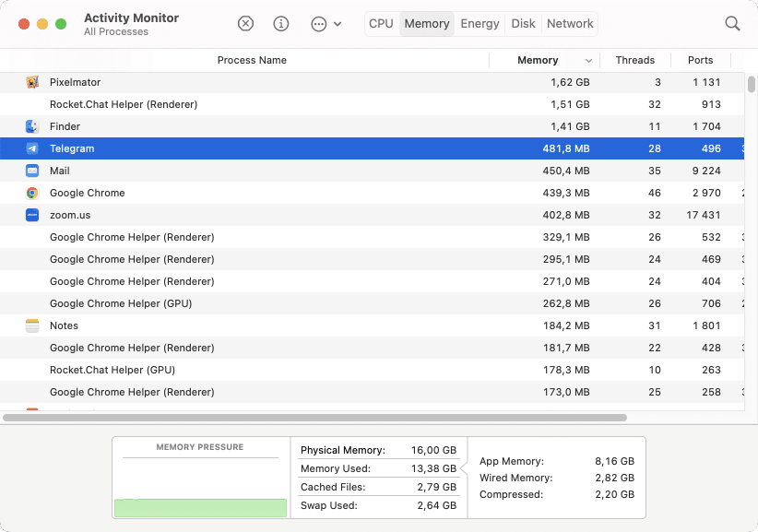Select the Telegram process name

(x=72, y=148)
